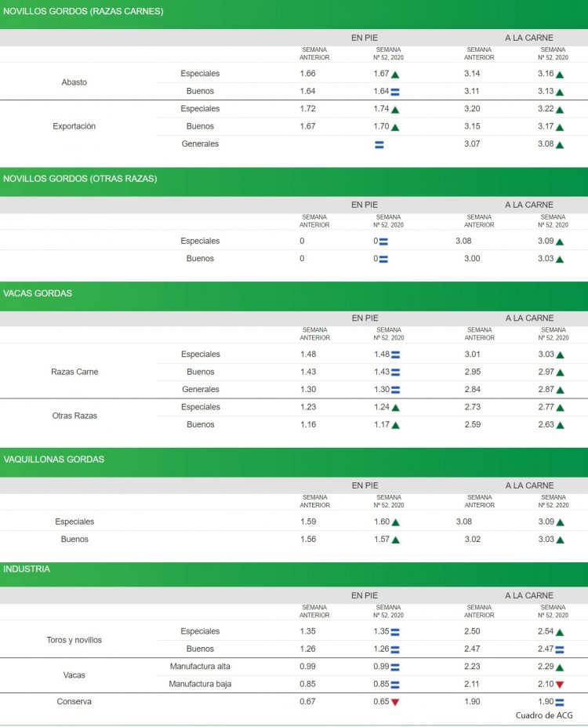Screen dimensions: 588x727
Task: Select the Vacas Gordas section header
Action: click(x=38, y=293)
